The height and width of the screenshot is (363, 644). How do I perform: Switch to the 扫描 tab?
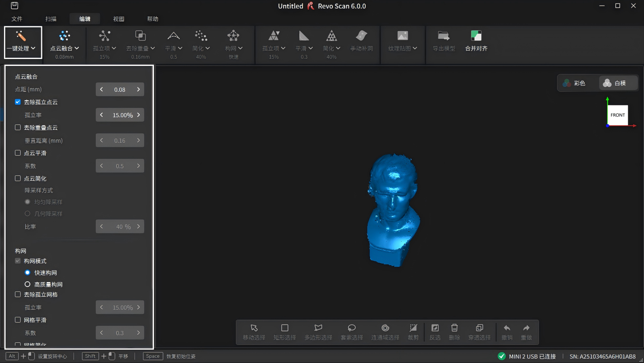[51, 19]
